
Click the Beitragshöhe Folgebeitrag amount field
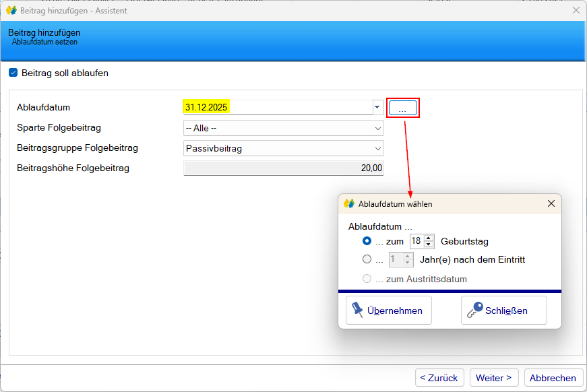(283, 168)
